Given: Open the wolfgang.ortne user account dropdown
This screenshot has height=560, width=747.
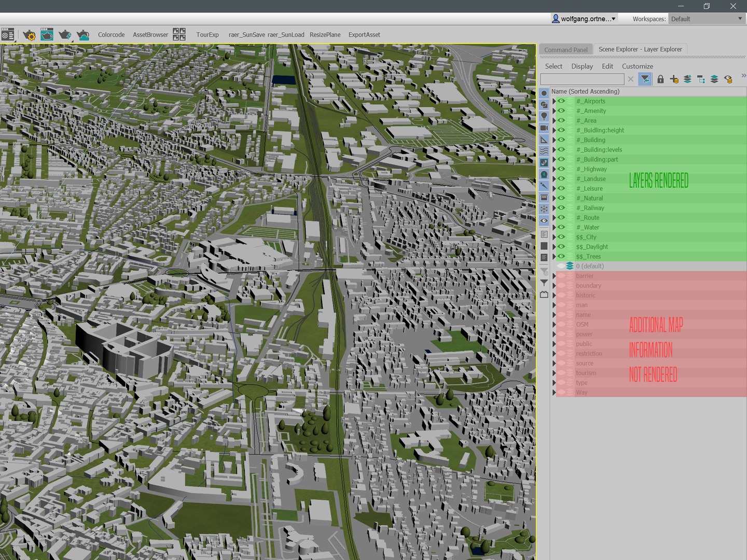Looking at the screenshot, I should 584,19.
